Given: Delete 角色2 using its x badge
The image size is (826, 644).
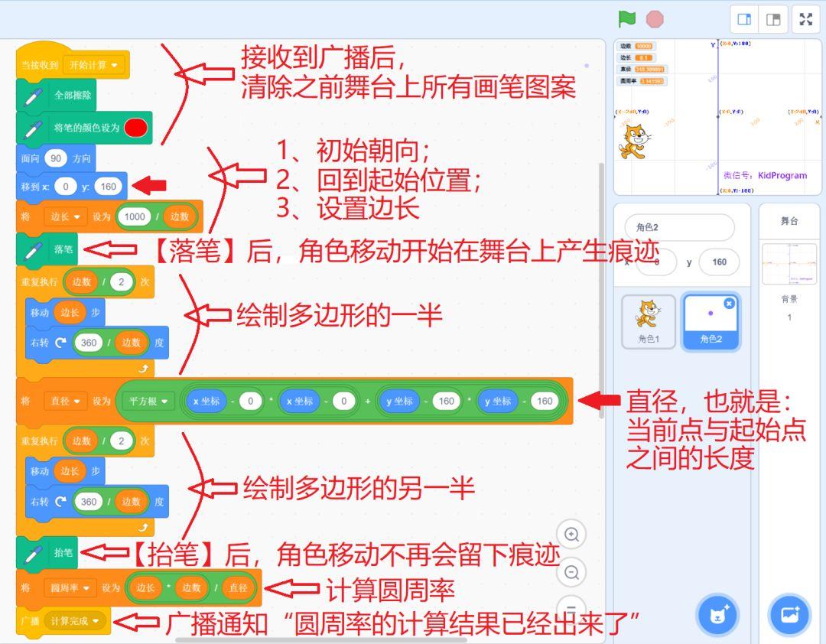Looking at the screenshot, I should pos(729,304).
